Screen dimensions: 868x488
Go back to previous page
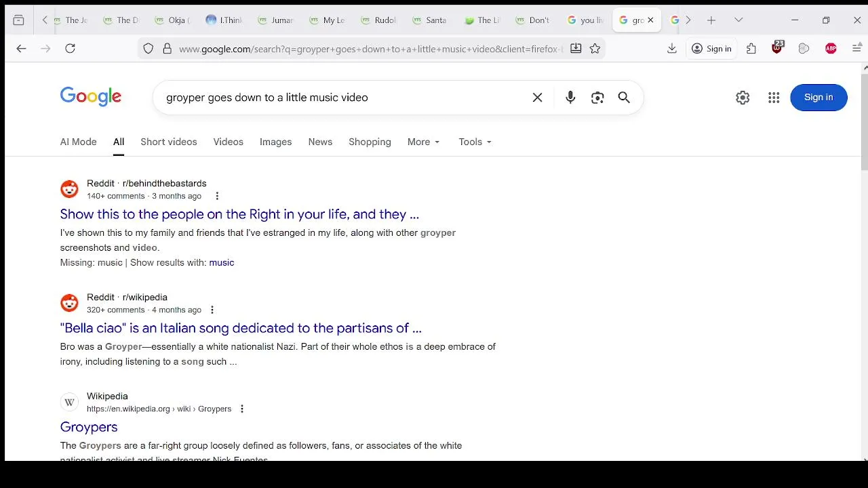tap(21, 48)
